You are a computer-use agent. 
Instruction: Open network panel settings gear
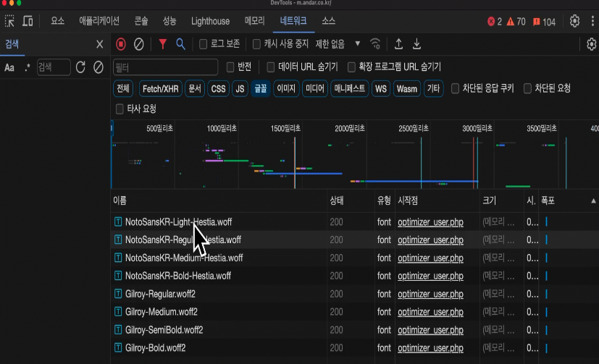coord(591,44)
